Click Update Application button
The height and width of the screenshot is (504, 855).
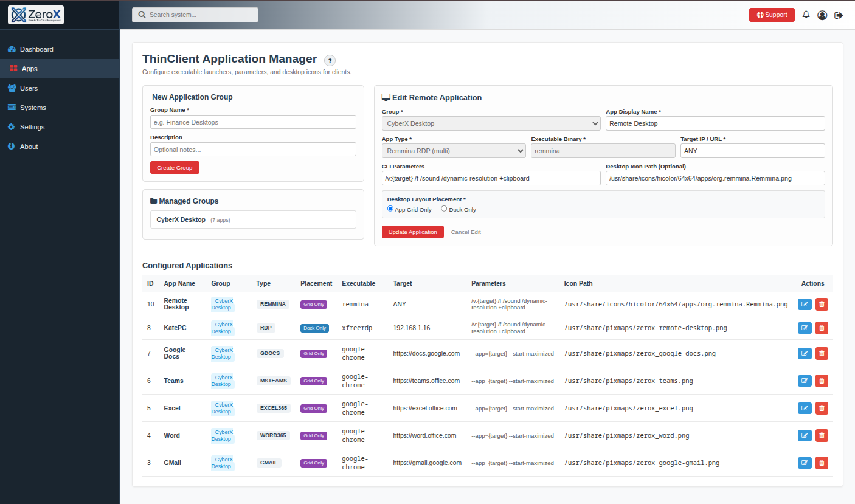pos(413,232)
